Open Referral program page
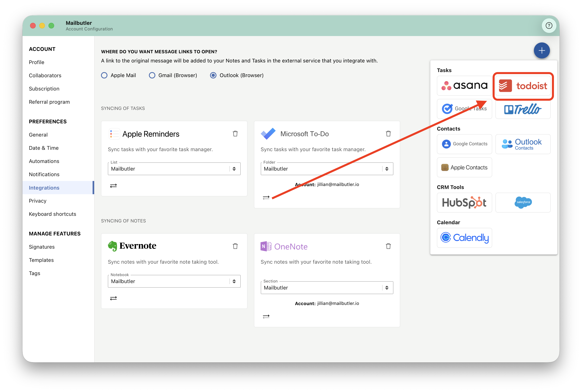582x392 pixels. [49, 102]
